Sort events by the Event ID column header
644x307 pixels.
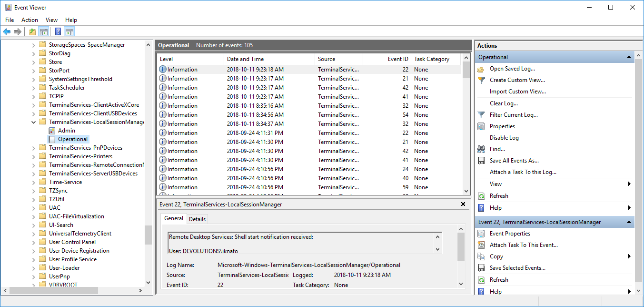[x=386, y=59]
